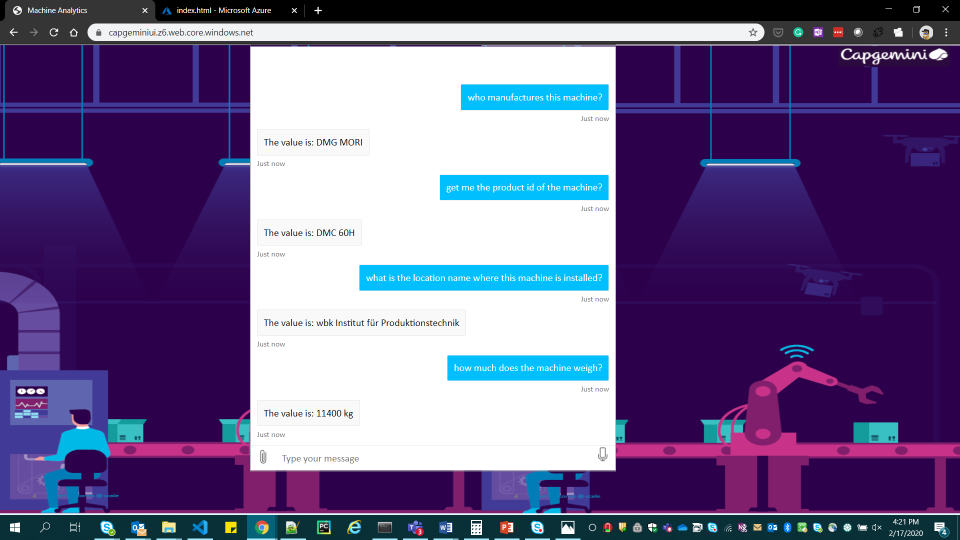
Task: Click the Type your message field
Action: (x=430, y=458)
